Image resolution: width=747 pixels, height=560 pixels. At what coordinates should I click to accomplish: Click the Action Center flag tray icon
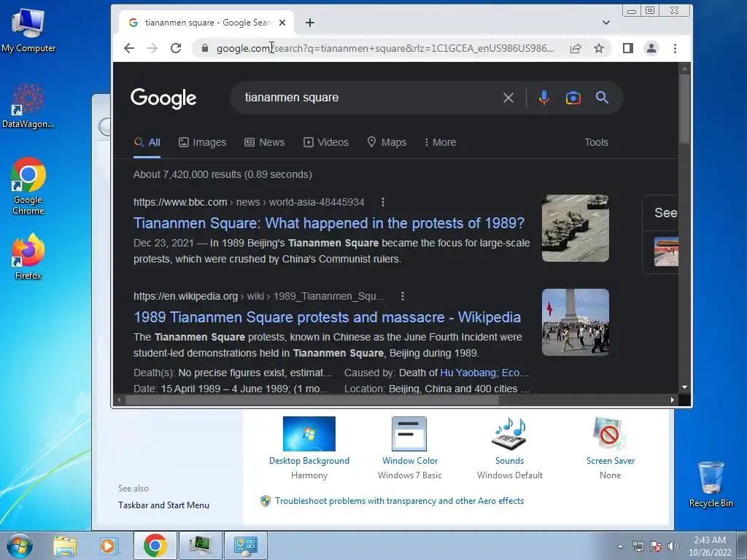pyautogui.click(x=656, y=546)
